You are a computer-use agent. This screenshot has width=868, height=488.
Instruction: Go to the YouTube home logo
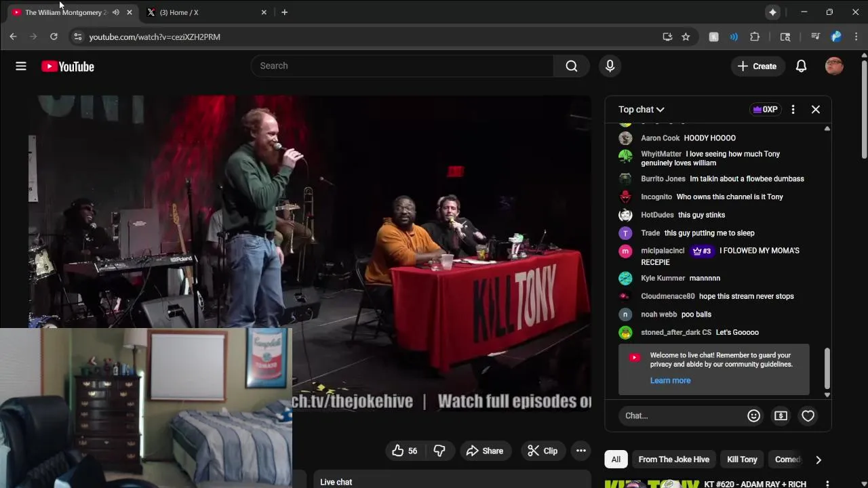point(68,66)
